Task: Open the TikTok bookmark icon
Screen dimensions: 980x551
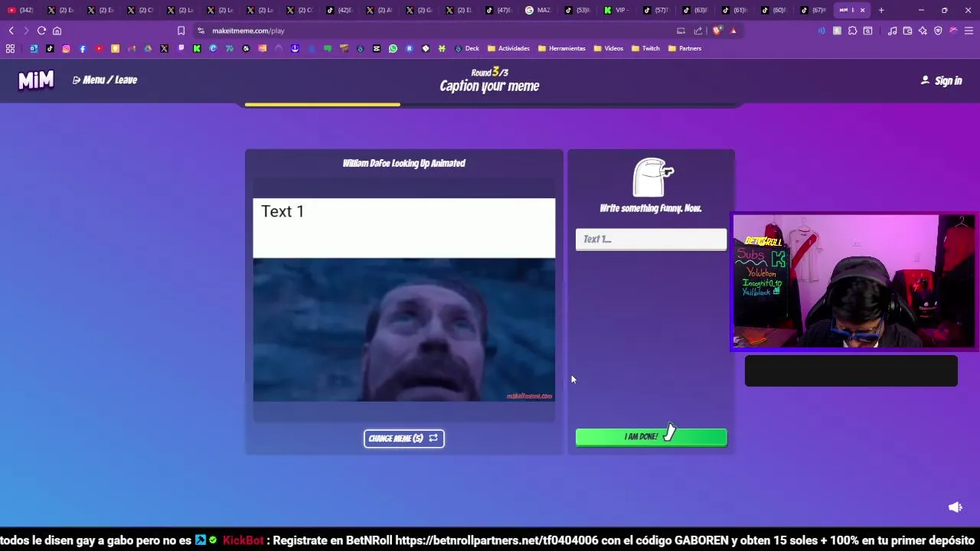Action: [x=50, y=48]
